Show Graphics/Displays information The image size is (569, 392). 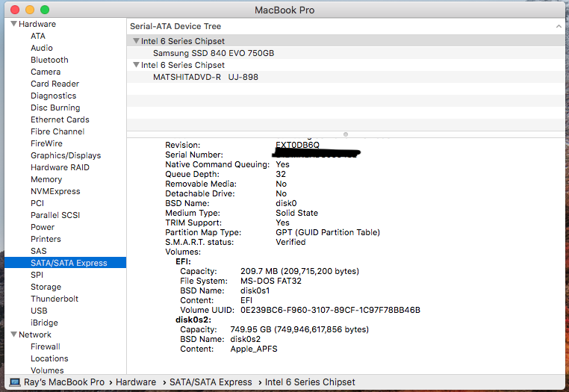[66, 155]
